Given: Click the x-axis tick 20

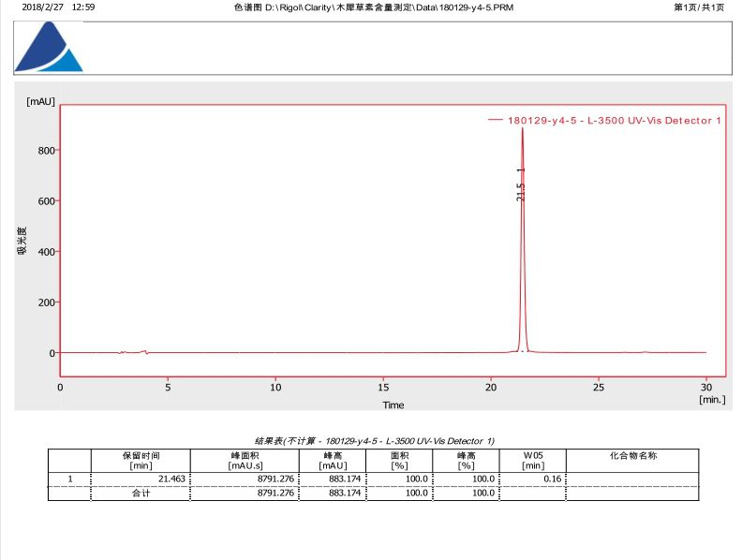Looking at the screenshot, I should (x=491, y=387).
